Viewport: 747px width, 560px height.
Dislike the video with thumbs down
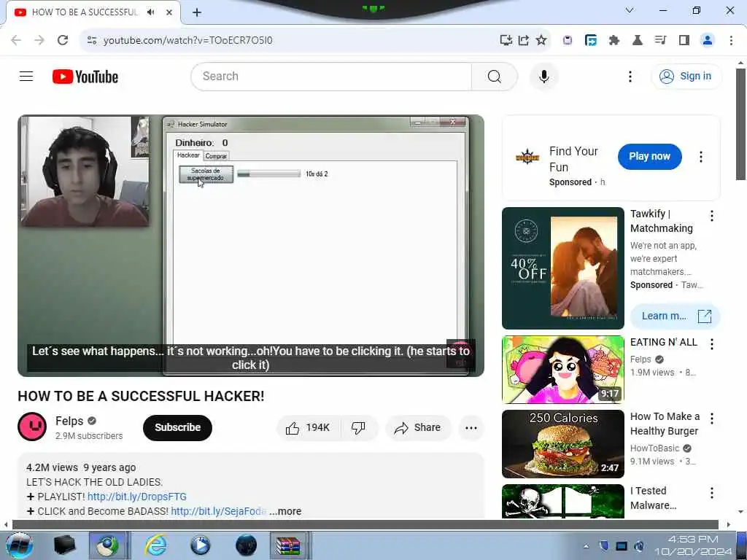[358, 427]
